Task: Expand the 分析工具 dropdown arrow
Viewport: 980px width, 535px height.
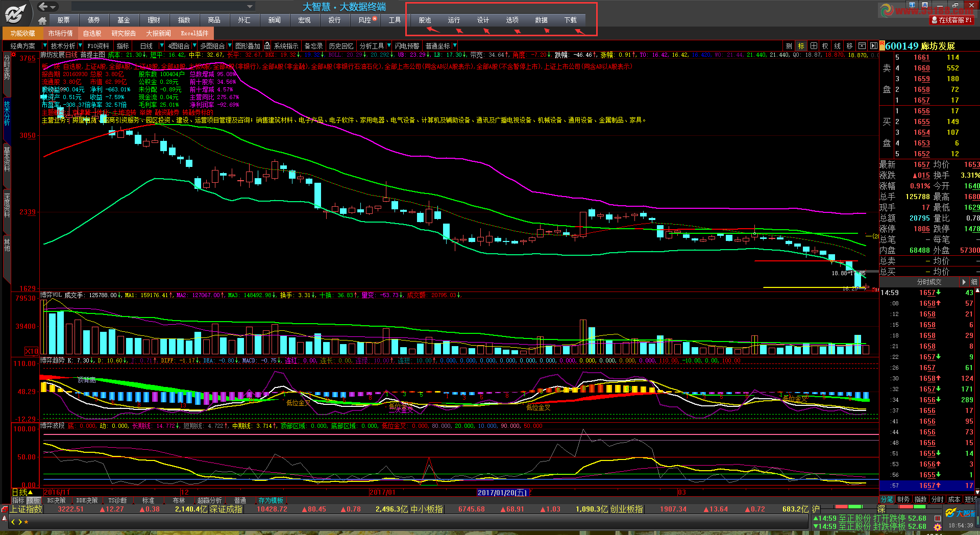Action: point(389,46)
